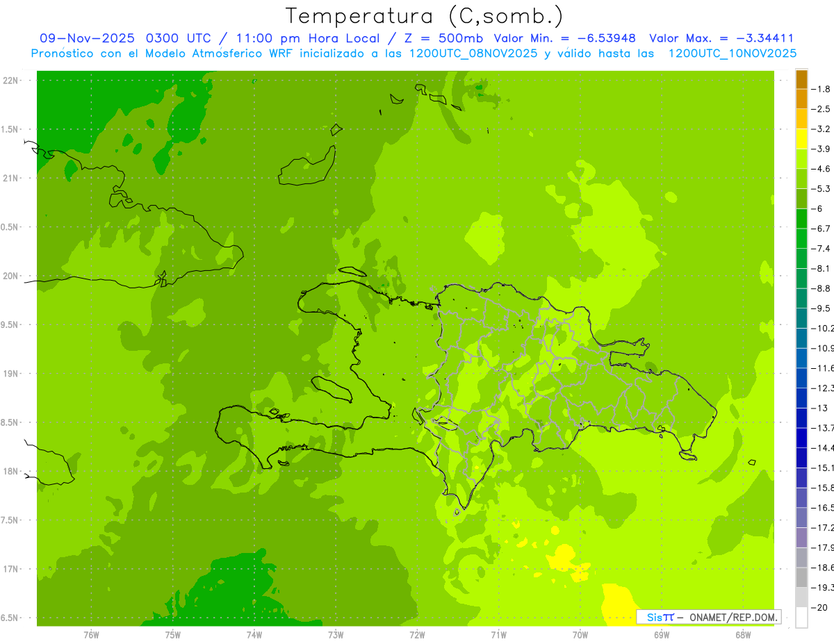This screenshot has width=834, height=644.
Task: Click the "74W" longitude label
Action: click(254, 634)
